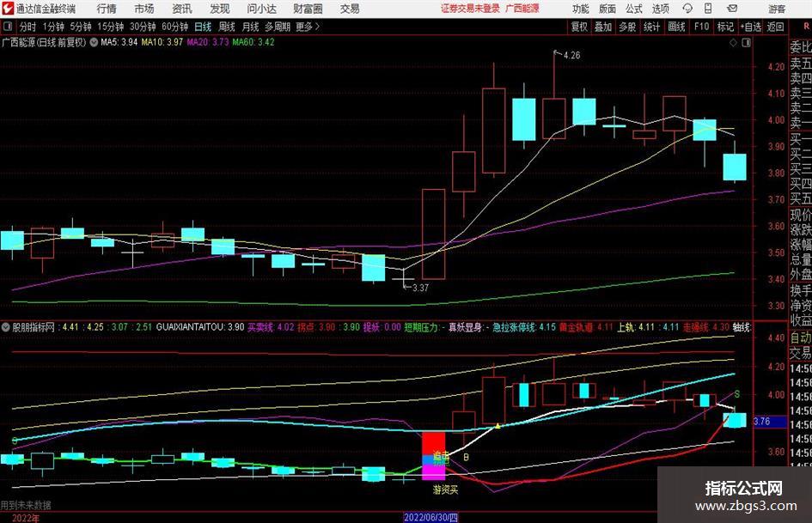Image resolution: width=812 pixels, height=523 pixels.
Task: Click 返回 back button
Action: tap(775, 27)
